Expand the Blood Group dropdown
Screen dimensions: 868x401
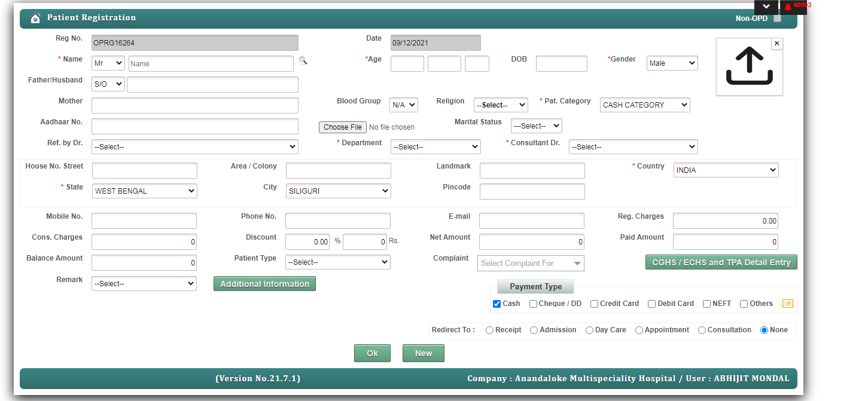pos(404,105)
